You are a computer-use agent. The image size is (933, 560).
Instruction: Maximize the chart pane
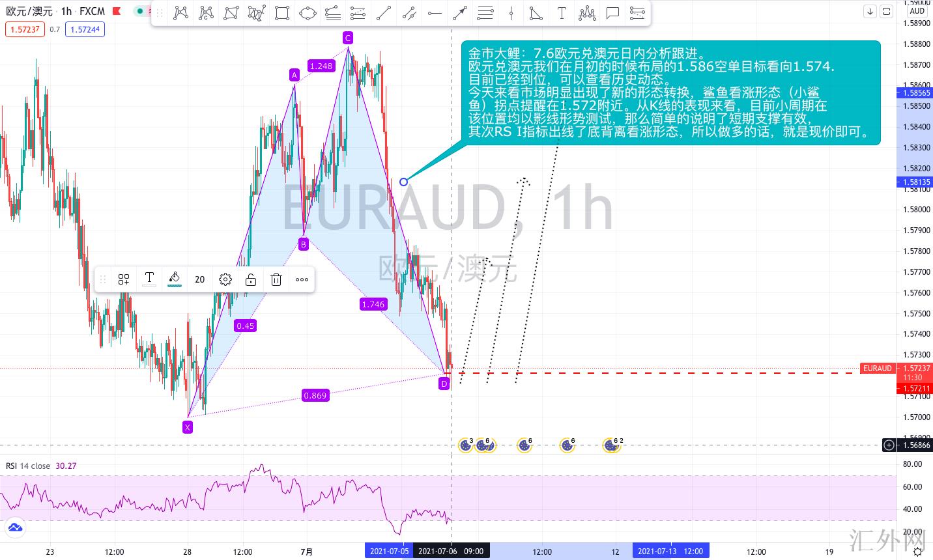coord(886,11)
